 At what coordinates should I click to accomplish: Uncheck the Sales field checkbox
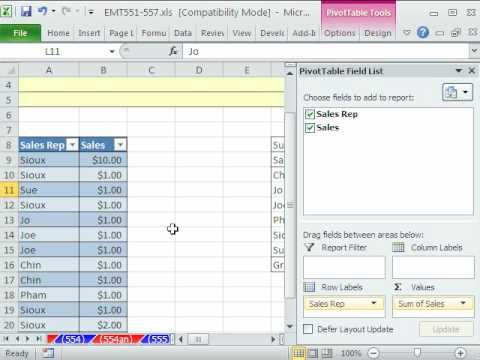pyautogui.click(x=310, y=128)
